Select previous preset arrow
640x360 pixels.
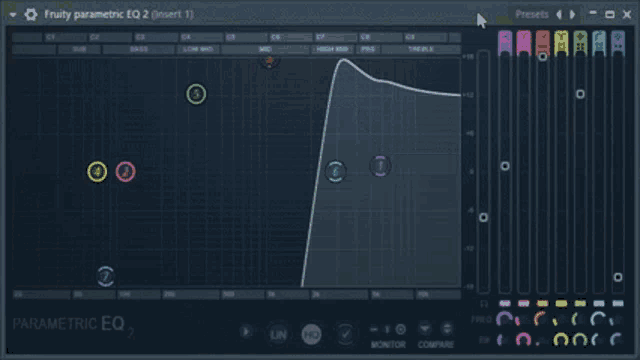tap(559, 15)
